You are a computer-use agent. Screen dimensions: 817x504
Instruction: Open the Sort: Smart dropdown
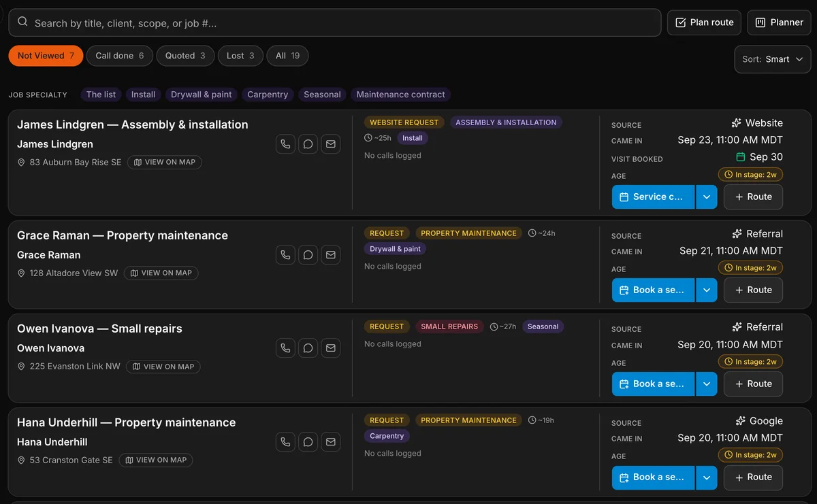[773, 59]
